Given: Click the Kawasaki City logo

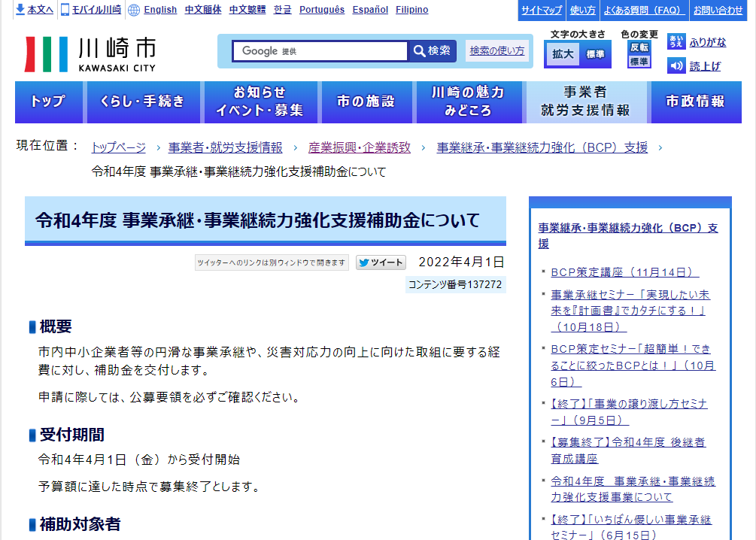Looking at the screenshot, I should (90, 54).
